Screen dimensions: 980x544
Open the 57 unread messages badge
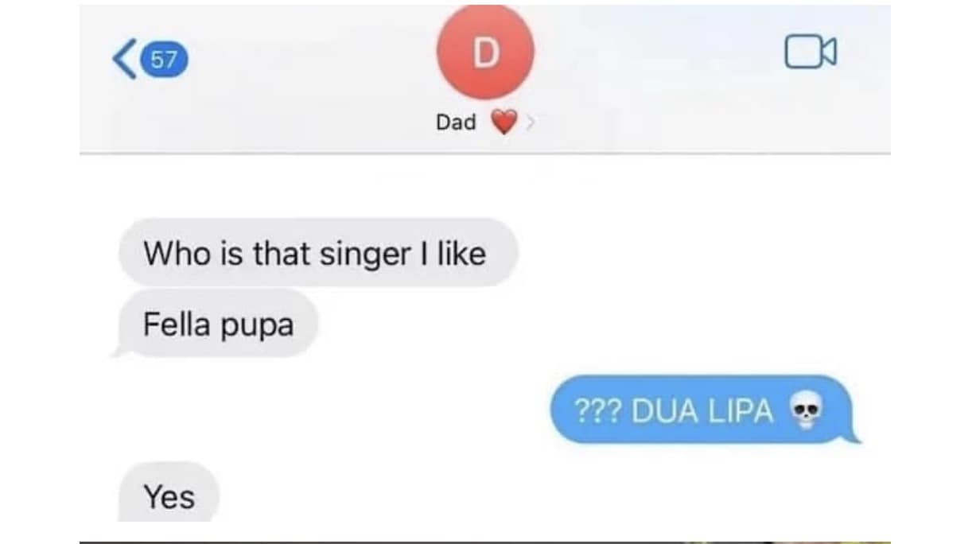coord(165,60)
